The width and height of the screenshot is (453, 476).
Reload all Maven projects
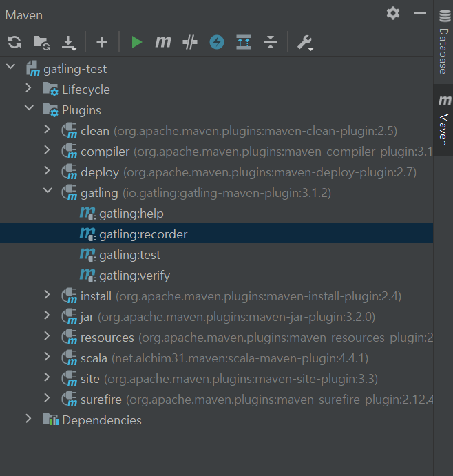[x=14, y=42]
